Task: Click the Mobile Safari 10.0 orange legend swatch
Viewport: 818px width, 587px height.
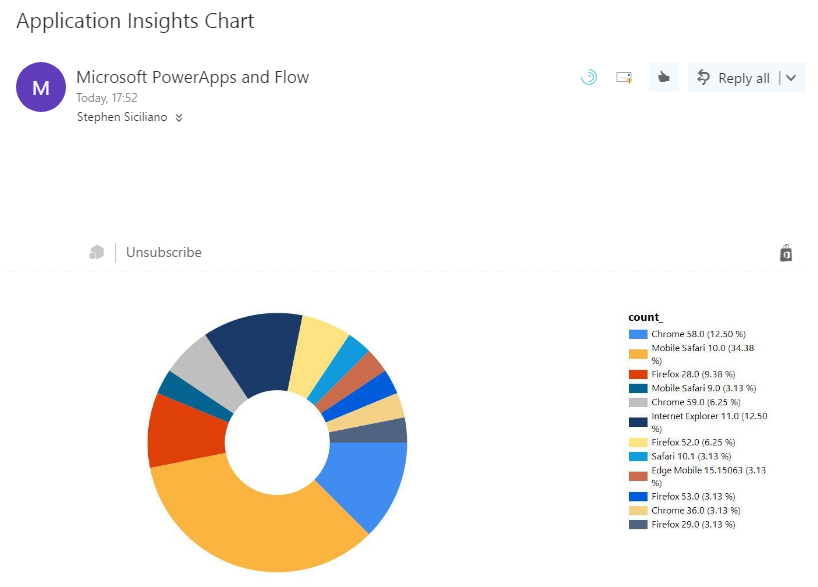Action: tap(638, 353)
